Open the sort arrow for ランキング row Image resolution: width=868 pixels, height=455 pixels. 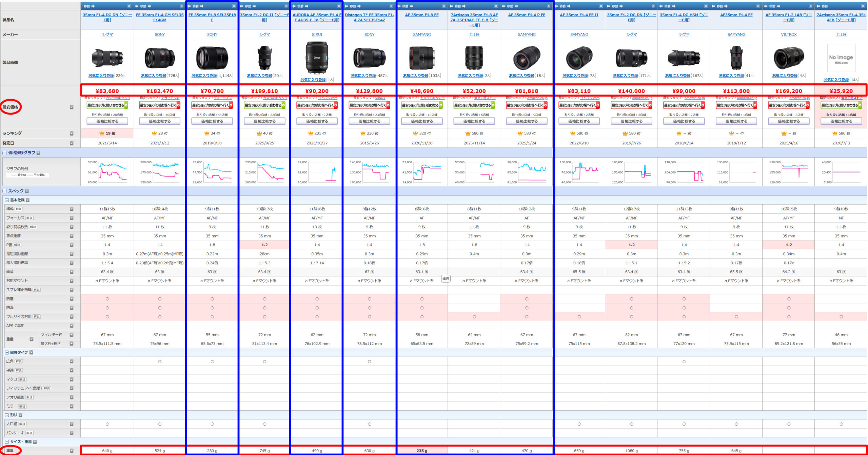click(72, 133)
